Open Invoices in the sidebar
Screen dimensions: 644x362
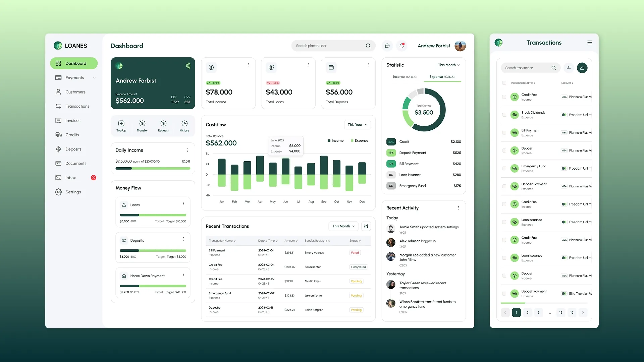point(73,121)
